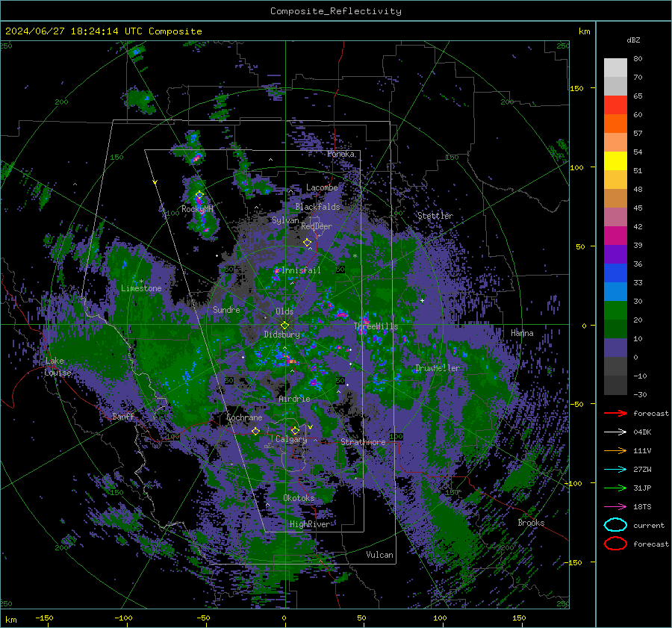
Task: Click the 04DK legend label text
Action: pyautogui.click(x=642, y=432)
